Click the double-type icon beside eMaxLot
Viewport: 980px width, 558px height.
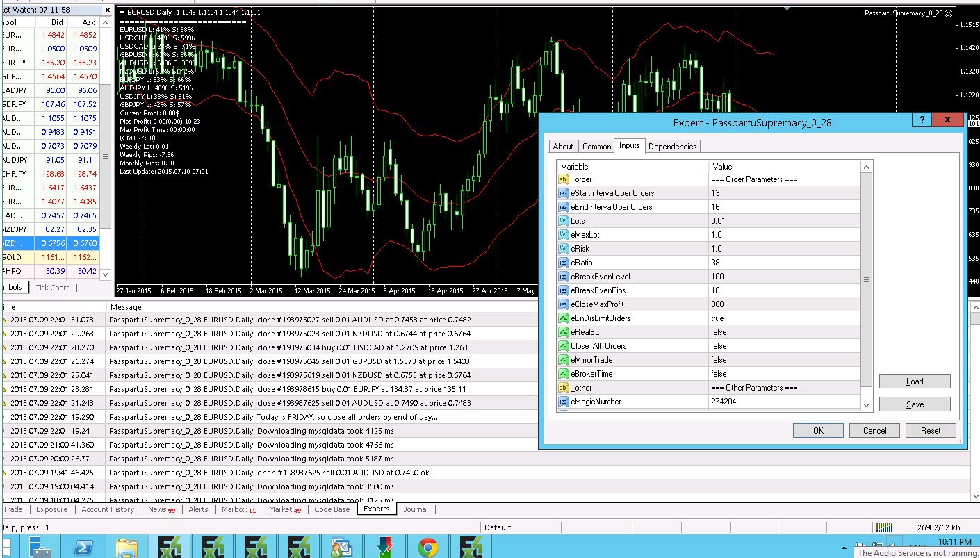(563, 235)
